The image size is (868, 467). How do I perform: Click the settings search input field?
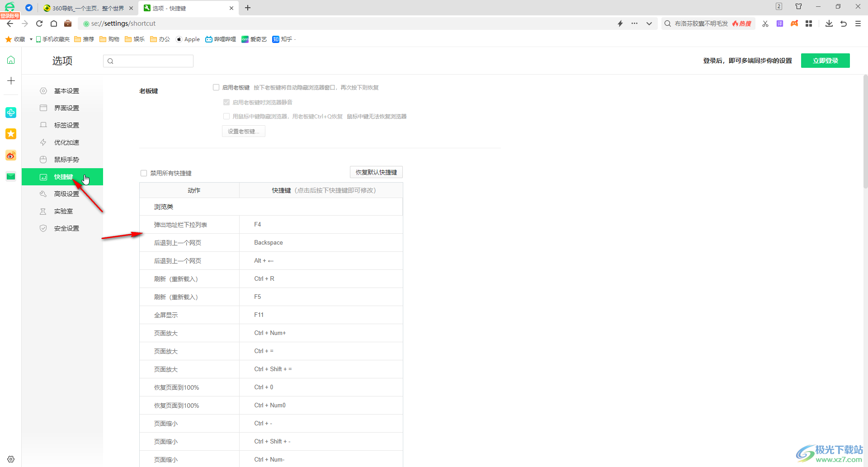click(148, 61)
